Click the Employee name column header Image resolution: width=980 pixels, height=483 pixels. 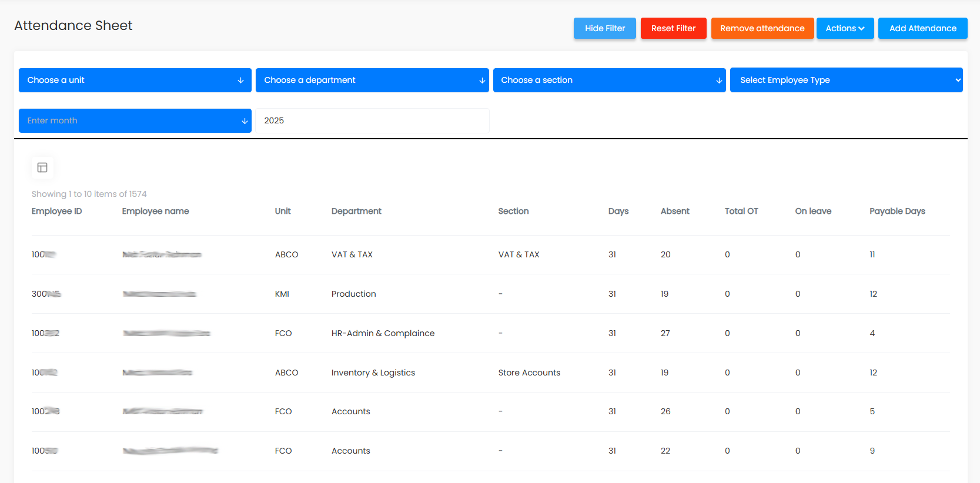point(155,212)
